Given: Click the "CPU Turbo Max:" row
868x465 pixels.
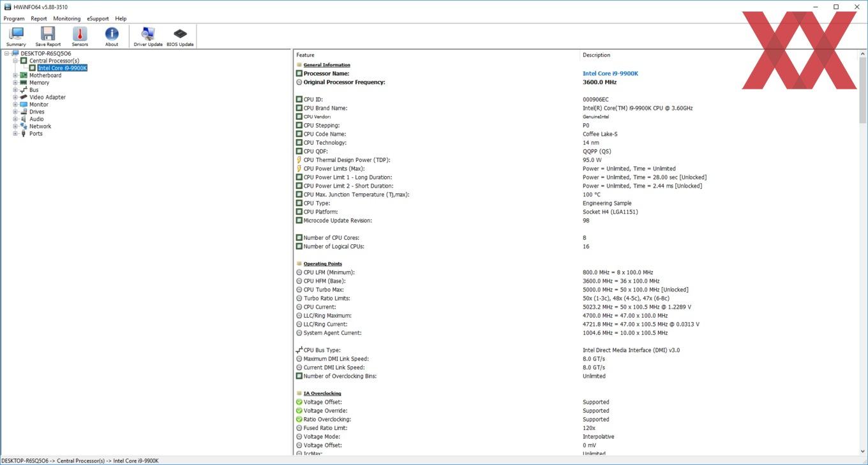Looking at the screenshot, I should (576, 290).
